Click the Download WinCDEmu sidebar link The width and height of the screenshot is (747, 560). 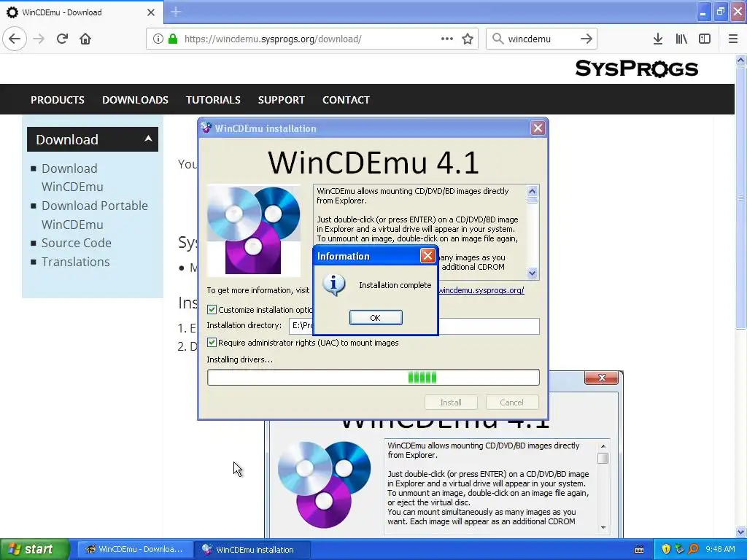(72, 177)
